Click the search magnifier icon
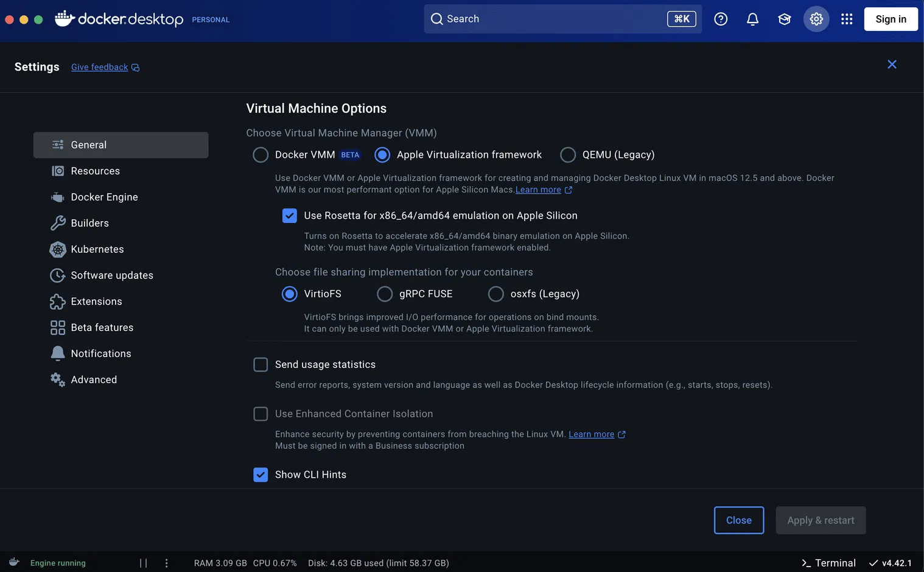924x572 pixels. [x=436, y=19]
